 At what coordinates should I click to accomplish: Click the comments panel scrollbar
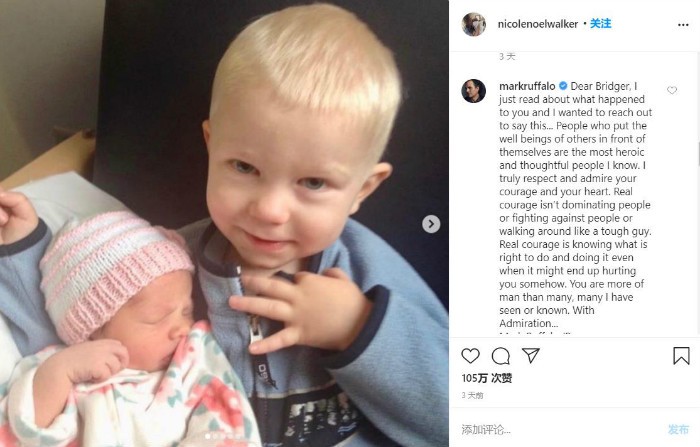698,154
